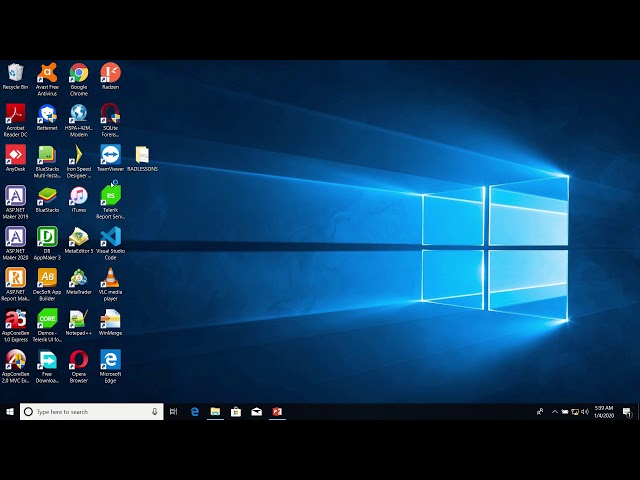
Task: Select the SQLite Forensic shortcut icon
Action: click(x=110, y=120)
